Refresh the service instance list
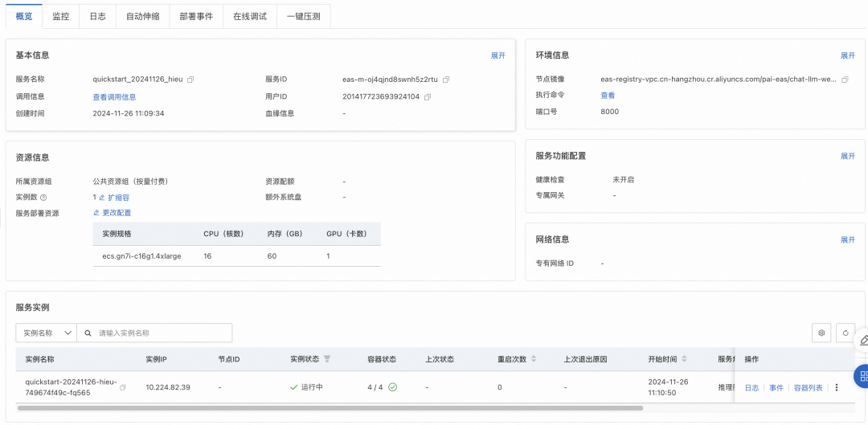The image size is (868, 425). tap(845, 333)
